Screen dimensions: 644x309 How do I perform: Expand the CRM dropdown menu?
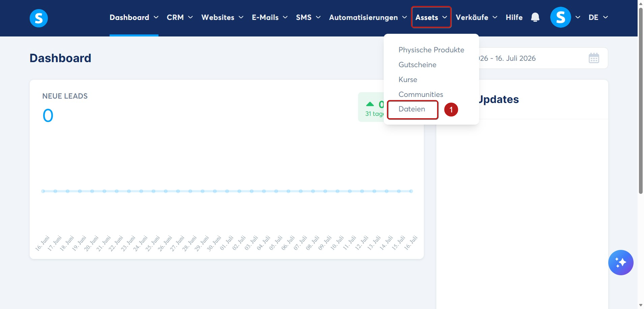coord(180,17)
